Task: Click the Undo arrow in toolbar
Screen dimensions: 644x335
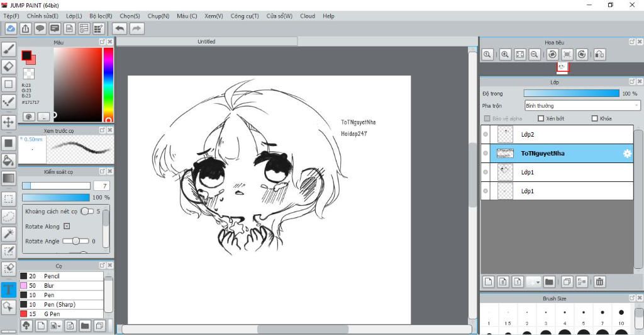Action: coord(119,28)
